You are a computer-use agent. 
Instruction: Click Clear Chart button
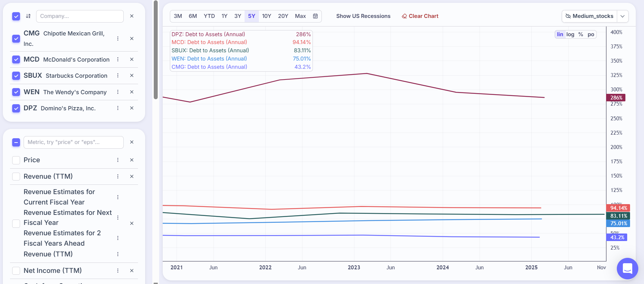[x=420, y=16]
